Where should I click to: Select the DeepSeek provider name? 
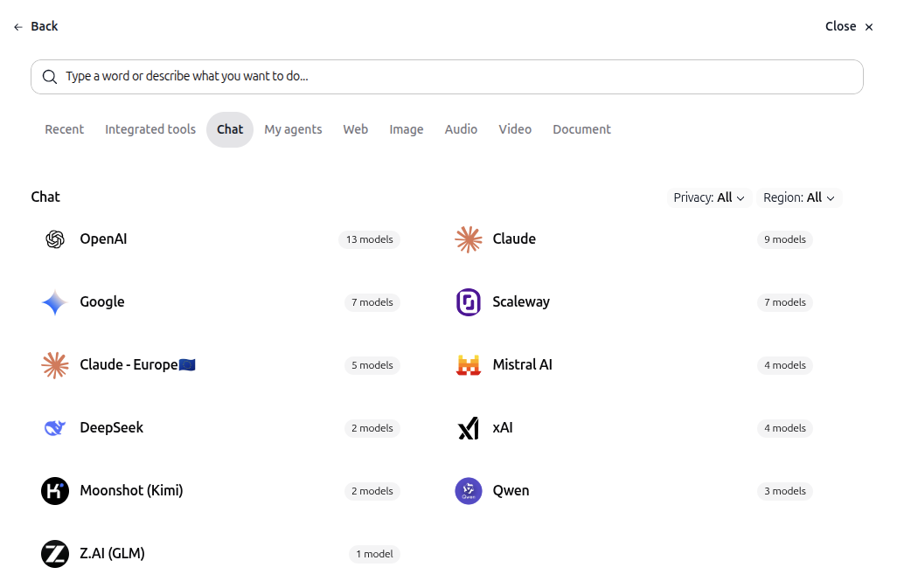pos(112,427)
